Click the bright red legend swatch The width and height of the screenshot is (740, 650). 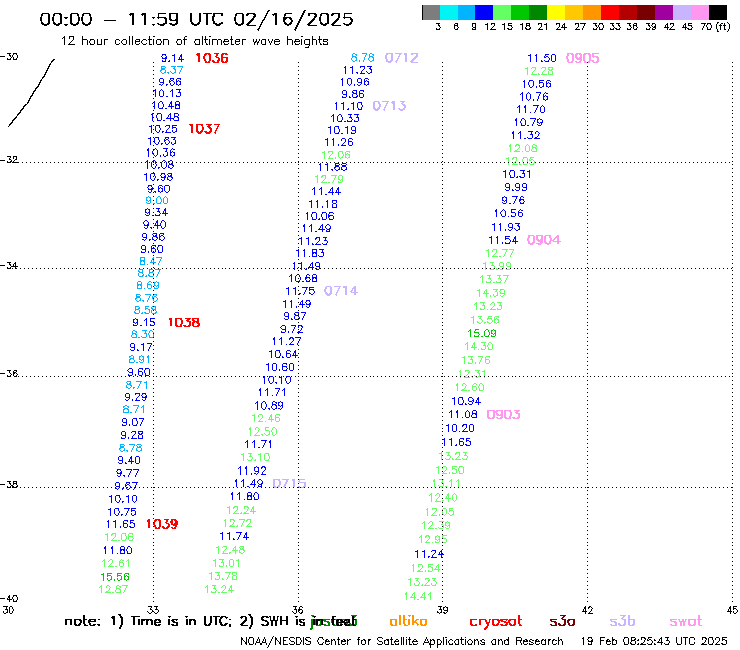coord(610,12)
